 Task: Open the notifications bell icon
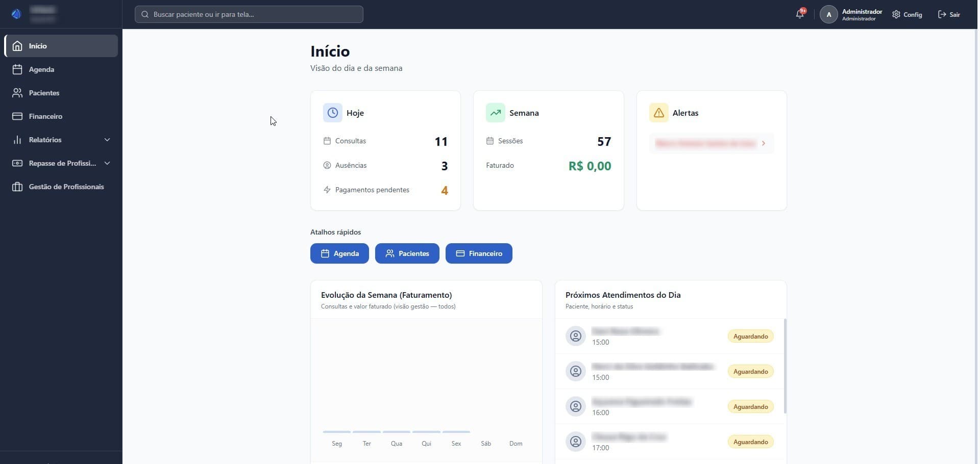800,14
